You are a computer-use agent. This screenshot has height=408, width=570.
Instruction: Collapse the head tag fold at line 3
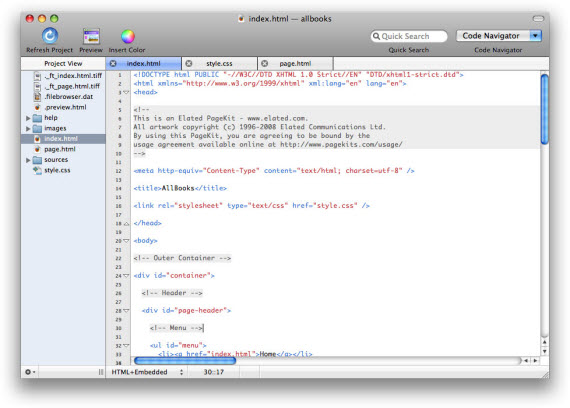126,92
